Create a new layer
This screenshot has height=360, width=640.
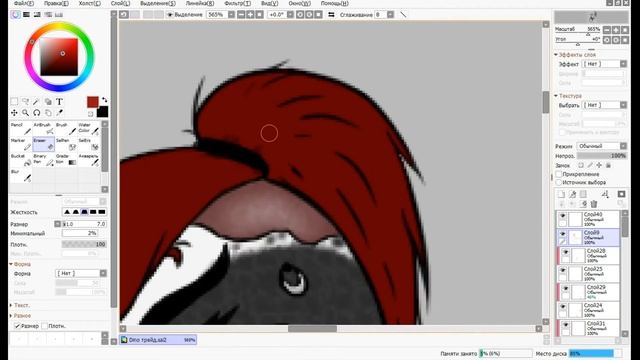562,194
